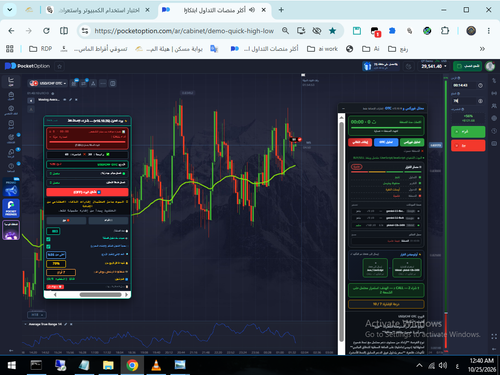Click the three-dots more chart options button
Image resolution: width=500 pixels, height=375 pixels.
click(103, 83)
